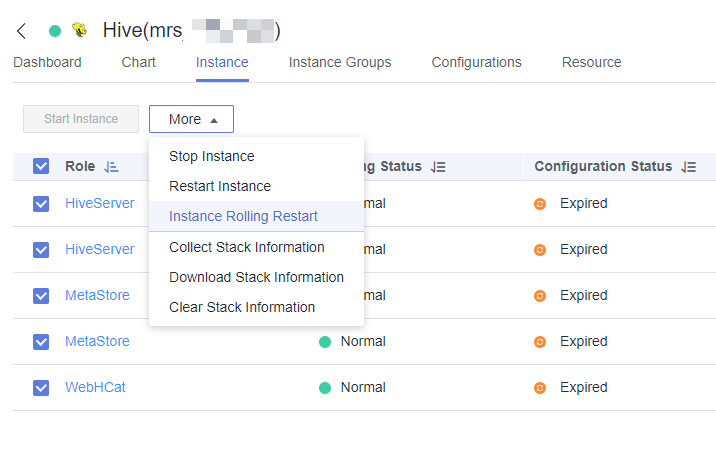Collapse the More dropdown menu
716x452 pixels.
point(191,119)
